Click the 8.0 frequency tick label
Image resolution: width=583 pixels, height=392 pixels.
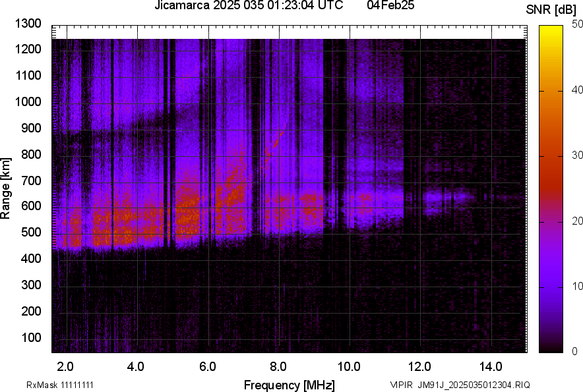278,366
